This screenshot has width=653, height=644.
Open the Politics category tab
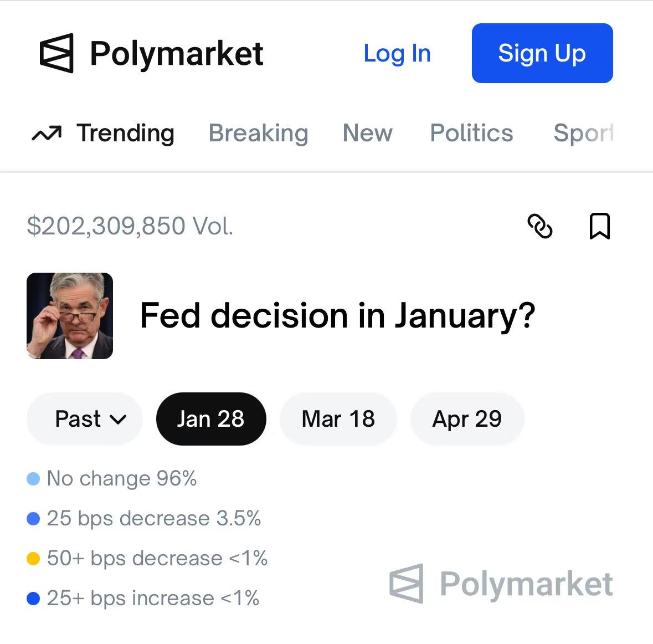click(471, 134)
